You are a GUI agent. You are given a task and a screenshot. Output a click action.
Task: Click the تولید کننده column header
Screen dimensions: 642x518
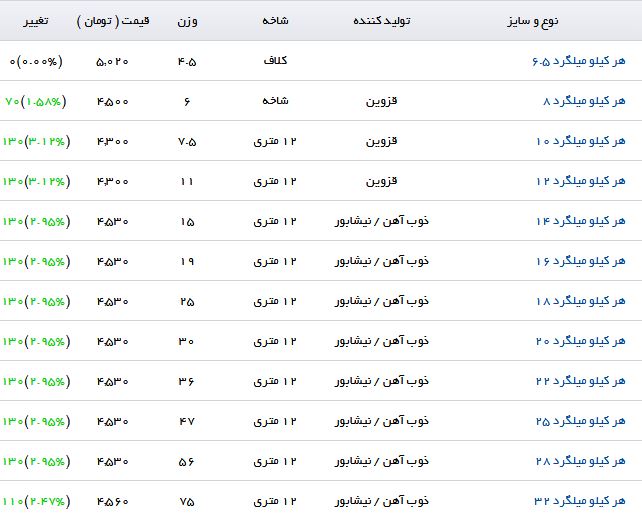click(382, 20)
